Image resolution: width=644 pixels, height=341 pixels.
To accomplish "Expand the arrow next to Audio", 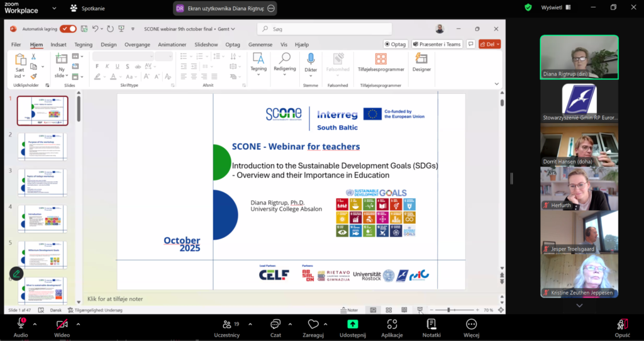I will pyautogui.click(x=35, y=325).
